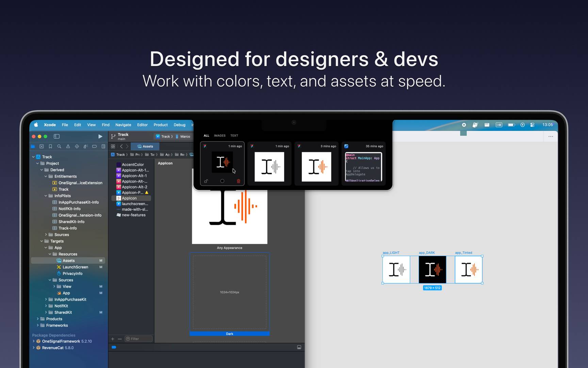Image resolution: width=588 pixels, height=368 pixels.
Task: Click the Run play button in Xcode
Action: pos(100,136)
